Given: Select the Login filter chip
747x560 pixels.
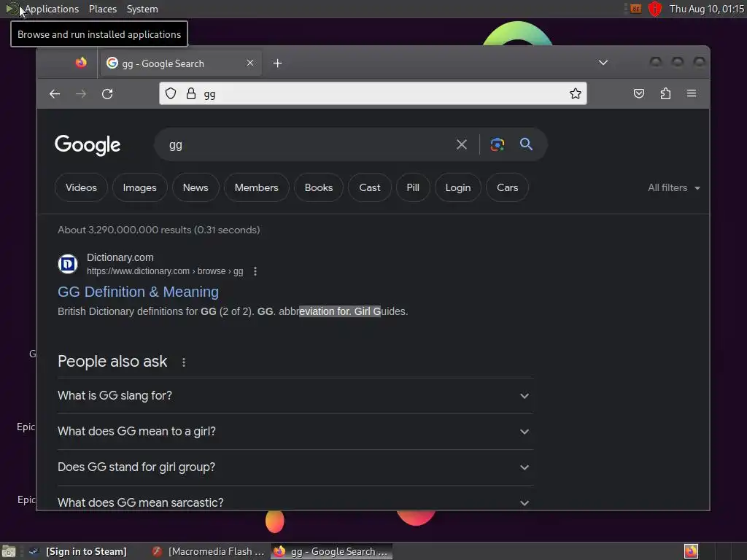Looking at the screenshot, I should 458,187.
